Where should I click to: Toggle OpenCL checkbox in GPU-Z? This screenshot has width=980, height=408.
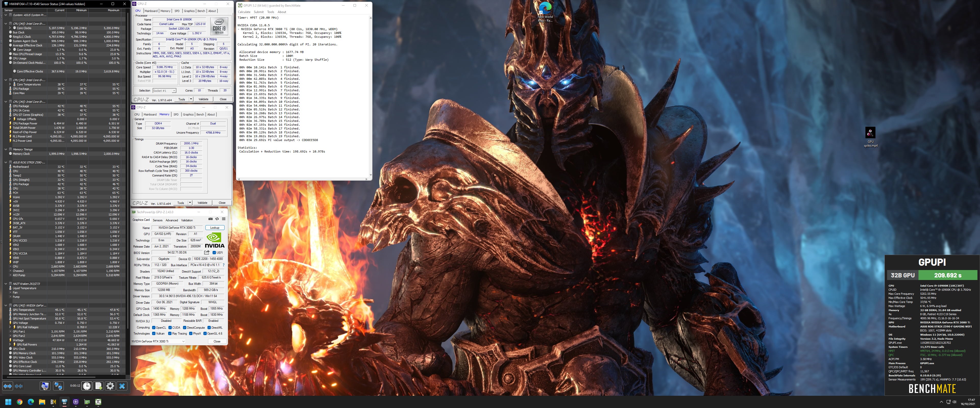(x=154, y=327)
